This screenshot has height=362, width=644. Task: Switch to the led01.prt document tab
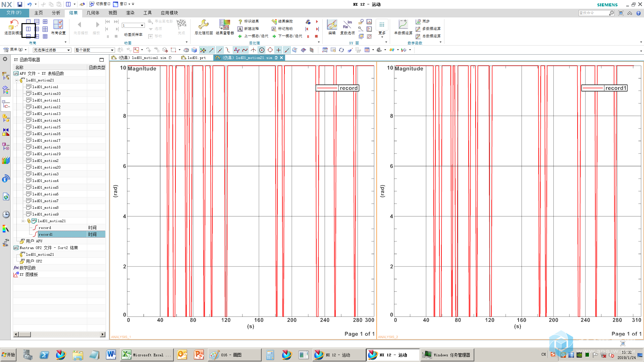point(194,58)
